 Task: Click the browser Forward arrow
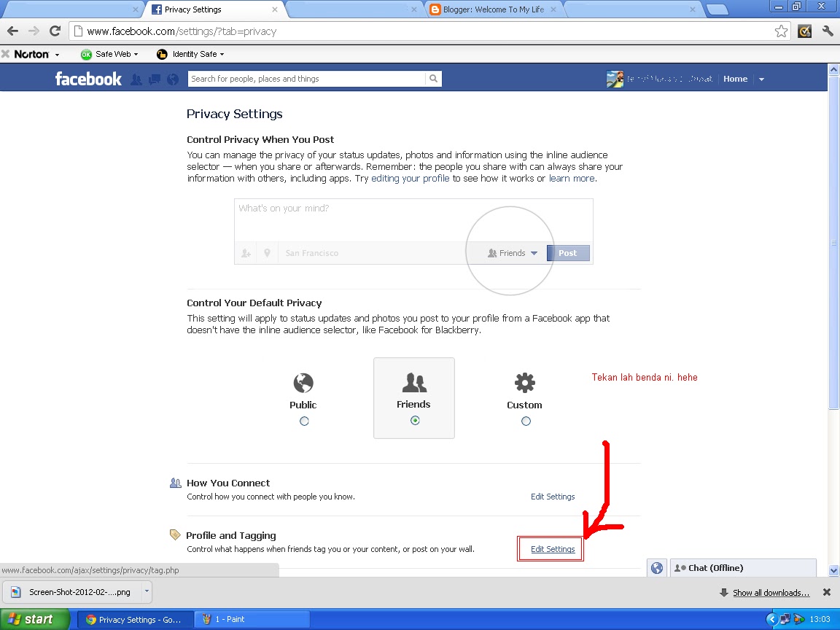tap(34, 31)
